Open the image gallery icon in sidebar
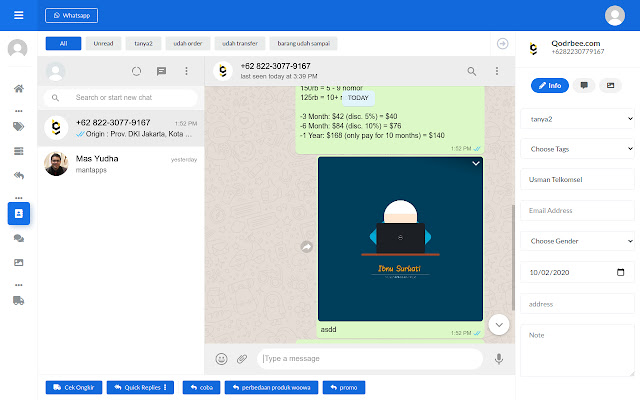The height and width of the screenshot is (400, 640). point(18,262)
